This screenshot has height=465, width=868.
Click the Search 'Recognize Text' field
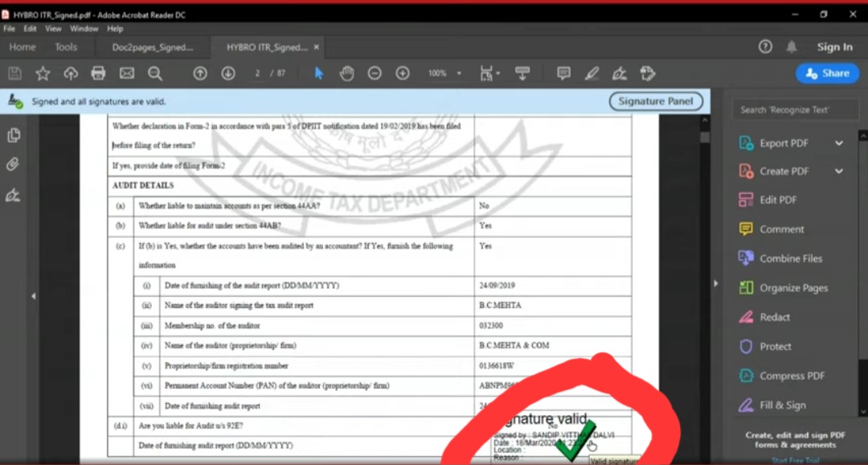tap(794, 109)
